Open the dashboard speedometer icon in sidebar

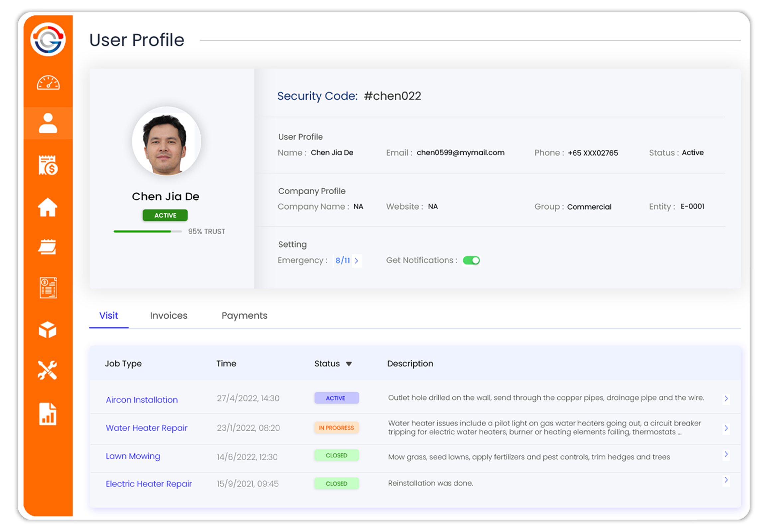click(48, 83)
